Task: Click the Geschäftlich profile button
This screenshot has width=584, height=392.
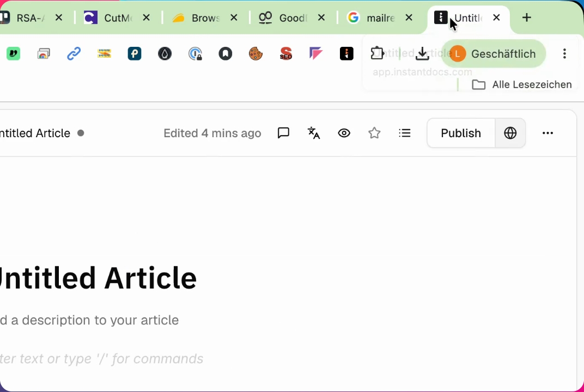Action: pyautogui.click(x=494, y=53)
